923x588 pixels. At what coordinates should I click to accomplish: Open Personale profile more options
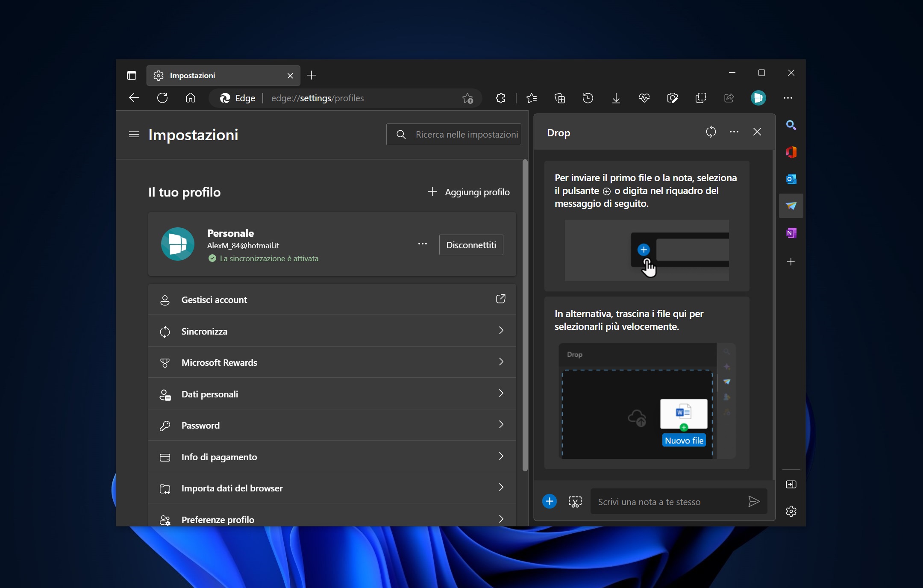423,244
